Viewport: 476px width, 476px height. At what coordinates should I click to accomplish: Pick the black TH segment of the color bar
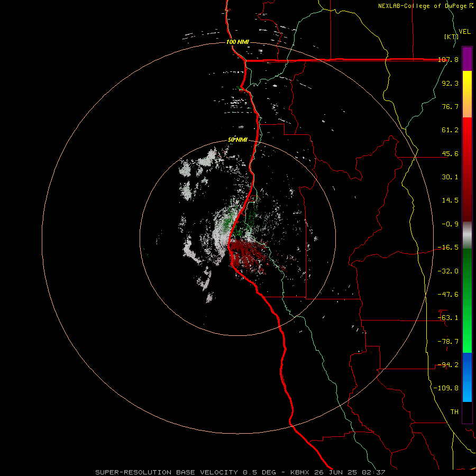pos(467,413)
